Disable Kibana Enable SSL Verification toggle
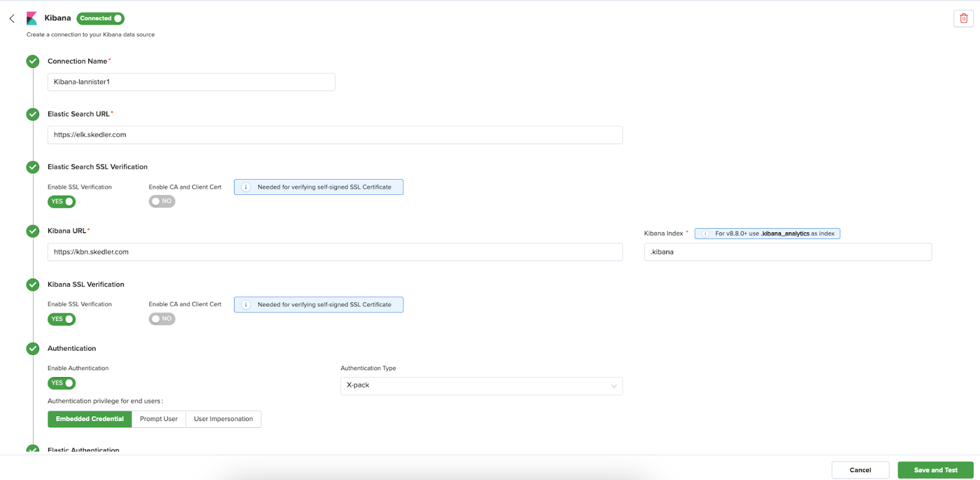Viewport: 980px width, 480px height. click(x=62, y=319)
